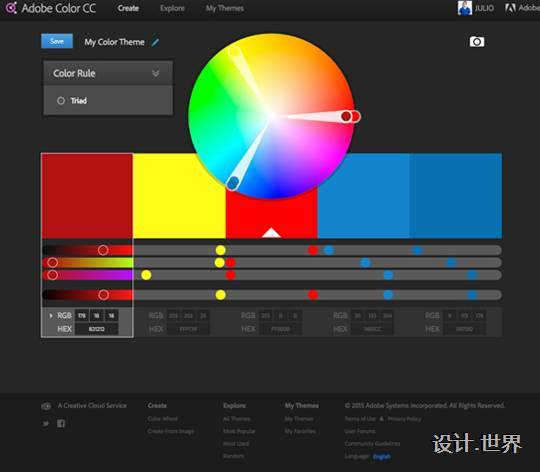Click the Creative Cloud icon in the footer
The width and height of the screenshot is (540, 472).
click(x=46, y=406)
